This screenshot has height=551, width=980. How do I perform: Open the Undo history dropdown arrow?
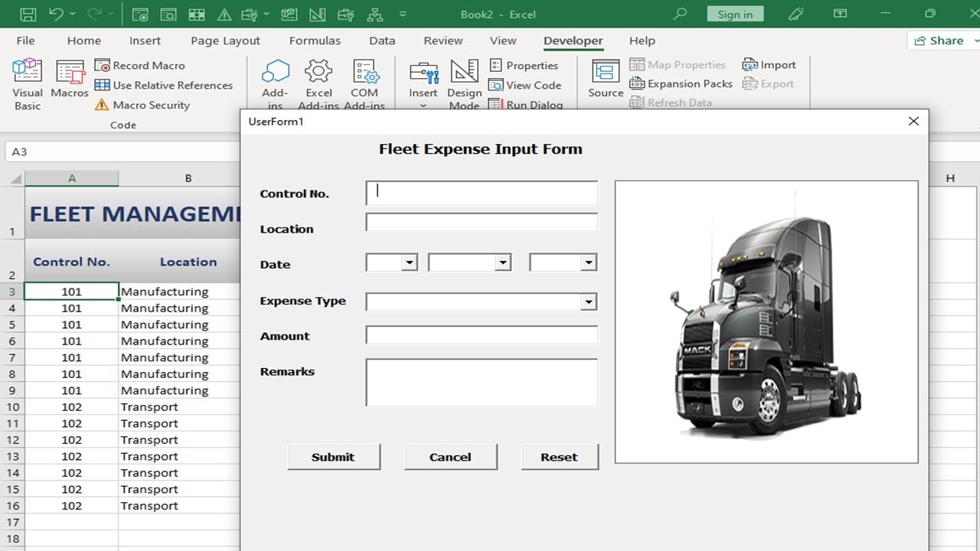click(x=73, y=14)
